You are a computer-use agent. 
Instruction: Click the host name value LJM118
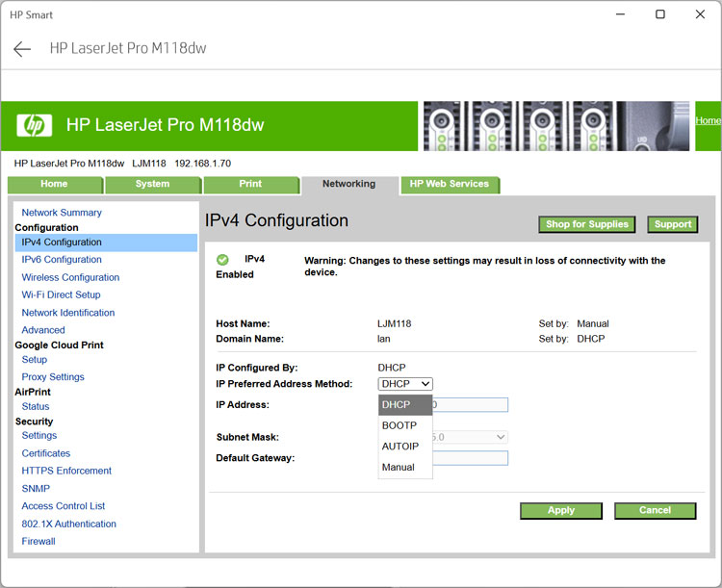pyautogui.click(x=394, y=323)
